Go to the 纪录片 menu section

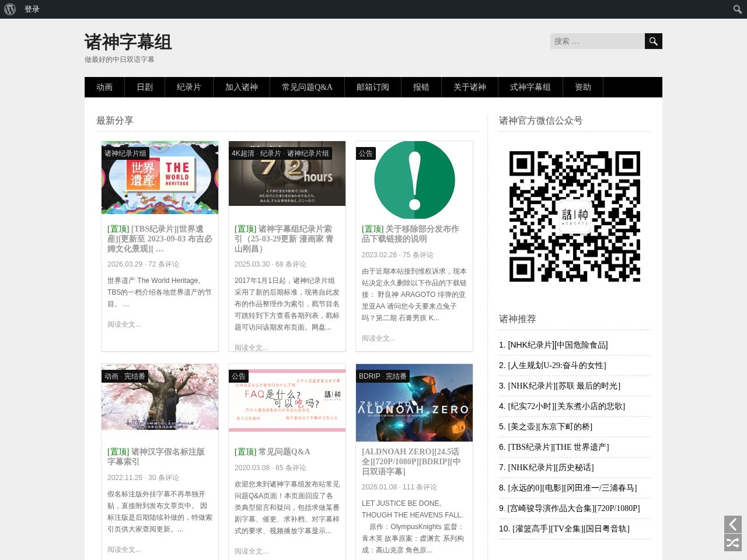(189, 87)
